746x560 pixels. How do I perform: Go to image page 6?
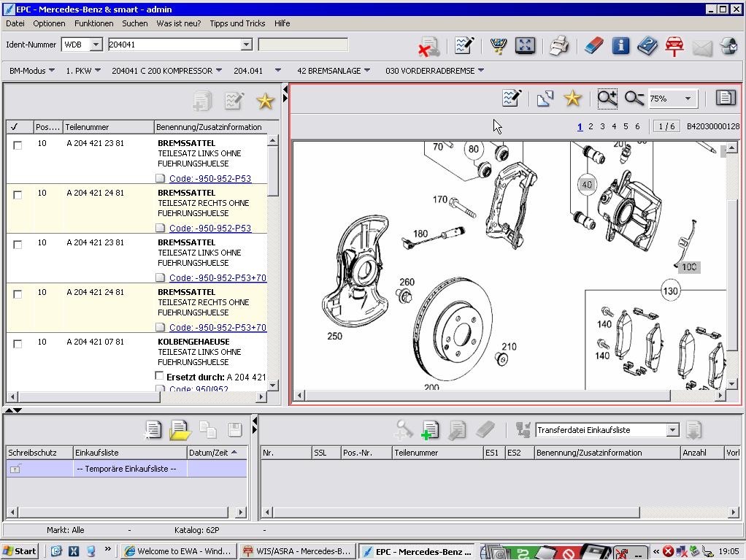pos(637,126)
